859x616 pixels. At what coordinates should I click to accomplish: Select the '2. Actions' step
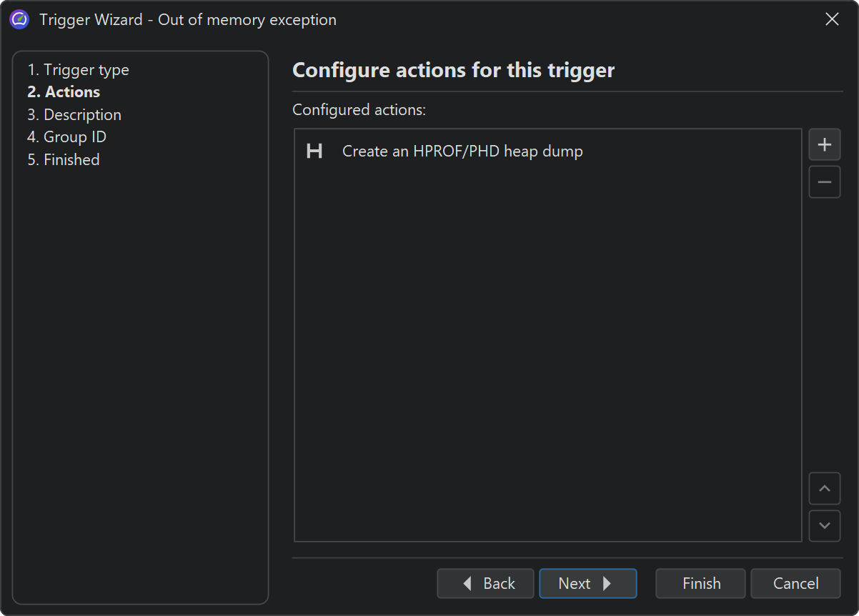(64, 92)
